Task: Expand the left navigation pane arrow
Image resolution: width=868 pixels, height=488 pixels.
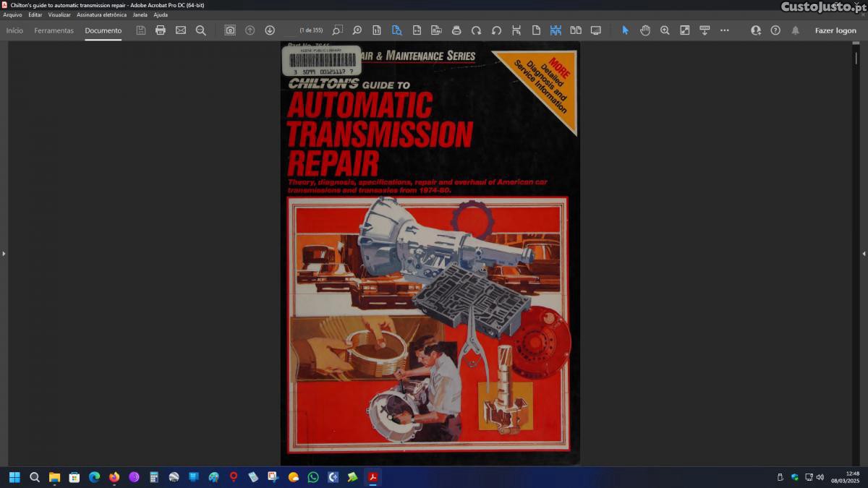Action: point(4,254)
